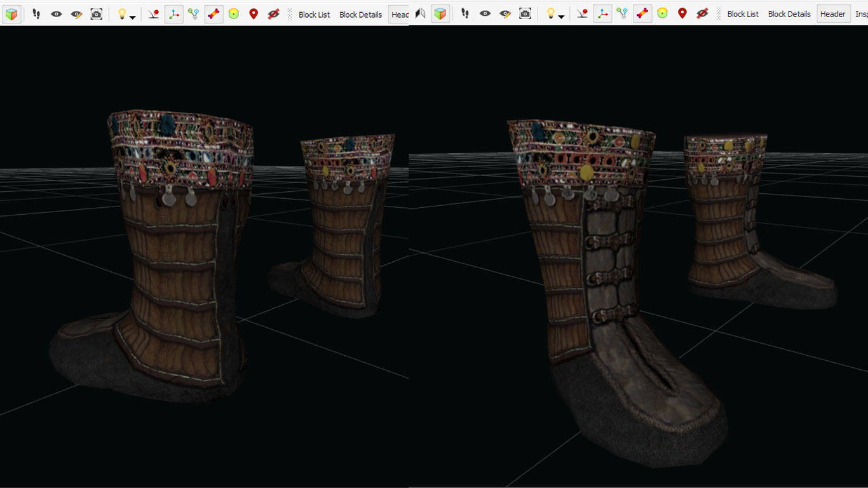Click the red map-pin marker icon in right toolbar
The width and height of the screenshot is (868, 488).
682,13
